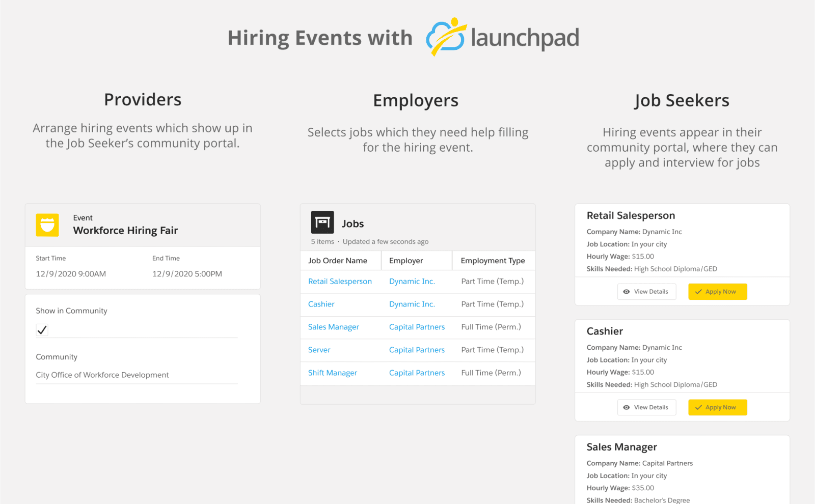This screenshot has height=504, width=815.
Task: Open the Shift Manager job link
Action: click(x=332, y=373)
